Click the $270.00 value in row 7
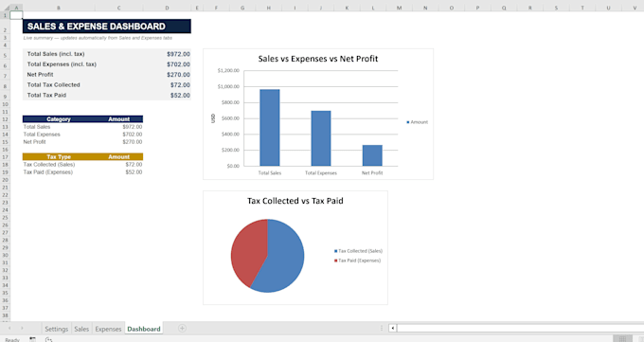Viewport: 644px width, 342px height. coord(178,75)
